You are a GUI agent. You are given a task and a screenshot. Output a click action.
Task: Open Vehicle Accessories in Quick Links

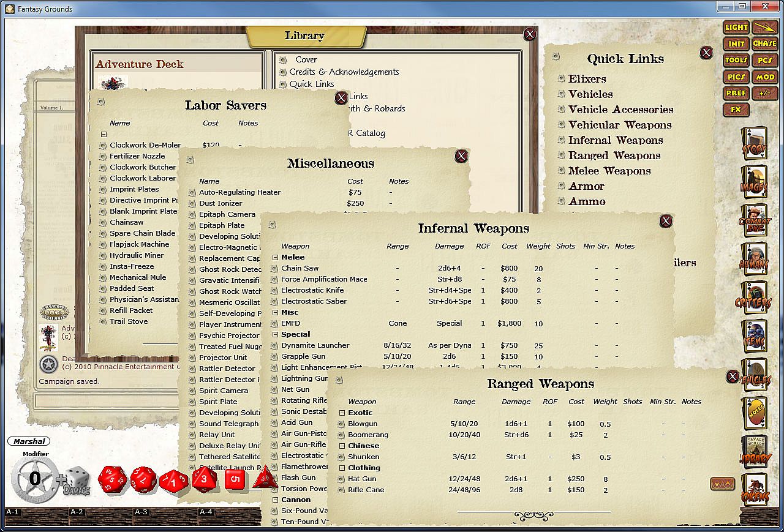click(x=621, y=110)
